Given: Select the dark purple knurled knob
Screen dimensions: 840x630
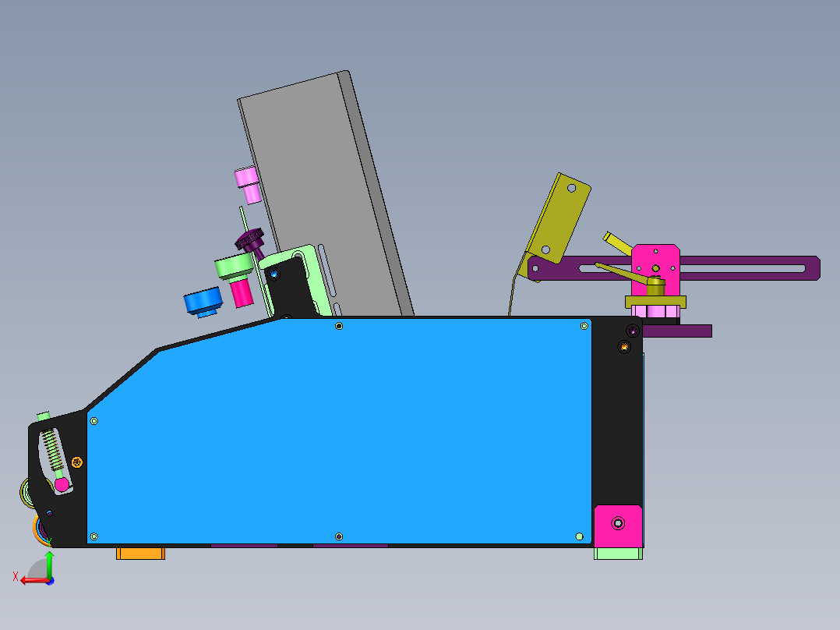Looking at the screenshot, I should pos(251,241).
